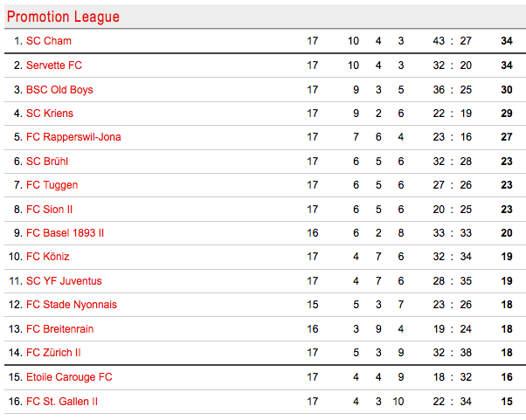
Task: Open the FC Köniz team page
Action: point(48,257)
